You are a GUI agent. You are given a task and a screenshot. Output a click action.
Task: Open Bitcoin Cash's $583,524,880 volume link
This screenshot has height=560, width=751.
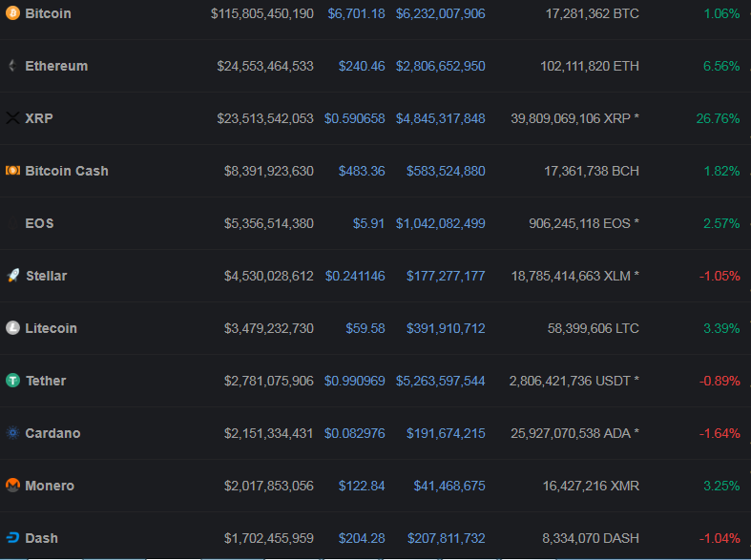pyautogui.click(x=446, y=171)
